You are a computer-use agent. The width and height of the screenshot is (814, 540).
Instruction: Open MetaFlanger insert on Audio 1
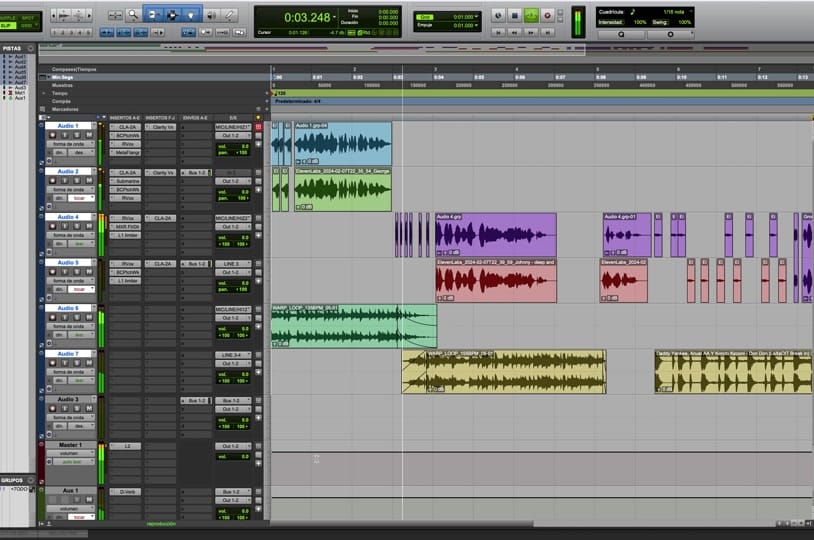pos(125,153)
